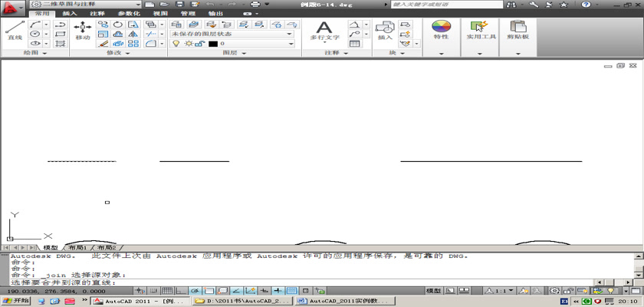Click the binoculars search icon
This screenshot has width=644, height=307.
click(x=511, y=5)
